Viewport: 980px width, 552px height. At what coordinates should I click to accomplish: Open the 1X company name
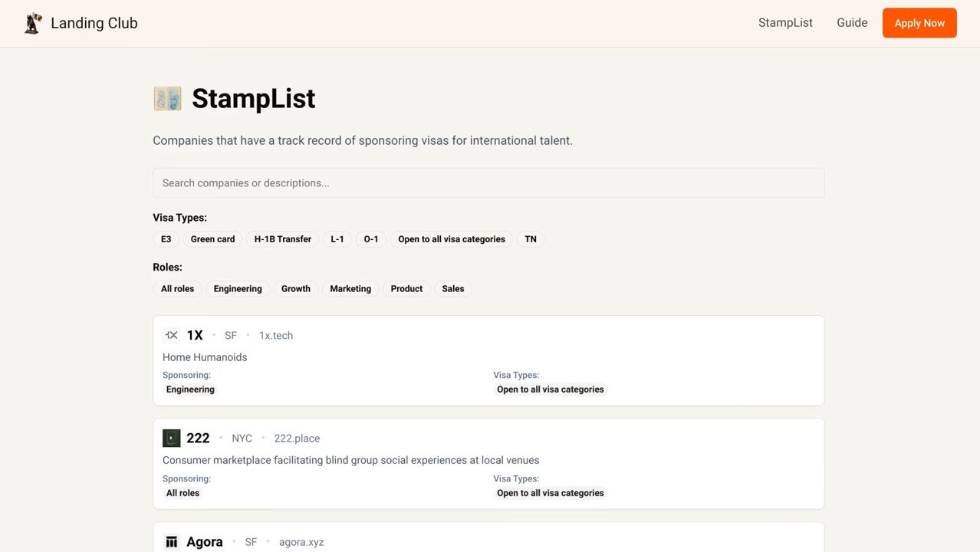pos(195,335)
